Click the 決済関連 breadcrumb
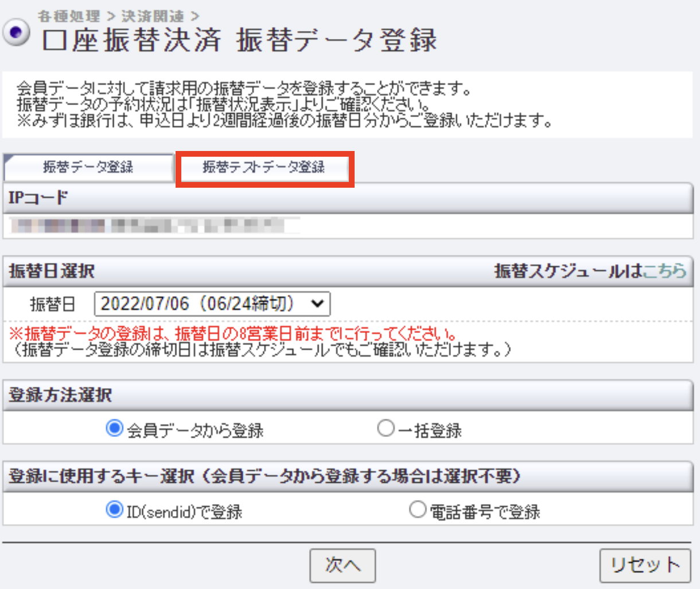The height and width of the screenshot is (589, 700). coord(153,16)
